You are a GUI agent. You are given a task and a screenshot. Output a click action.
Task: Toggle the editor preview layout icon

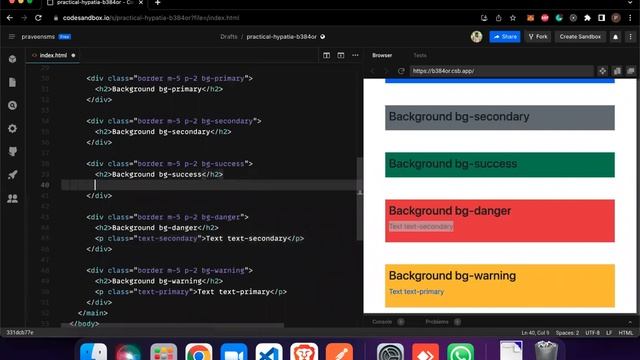click(x=341, y=55)
